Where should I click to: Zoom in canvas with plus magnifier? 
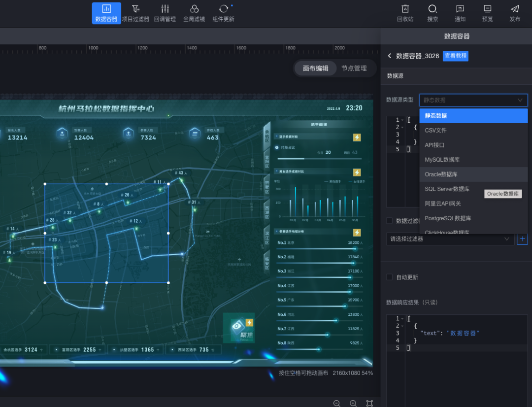coord(353,403)
